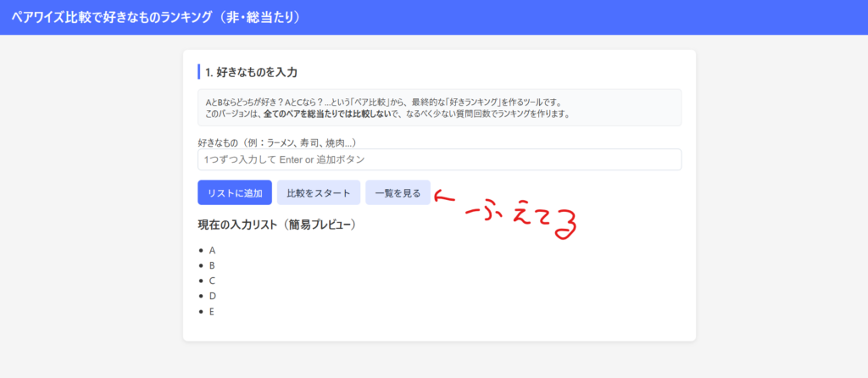
Task: Click the section heading 1. 好きなものを入力
Action: 251,72
